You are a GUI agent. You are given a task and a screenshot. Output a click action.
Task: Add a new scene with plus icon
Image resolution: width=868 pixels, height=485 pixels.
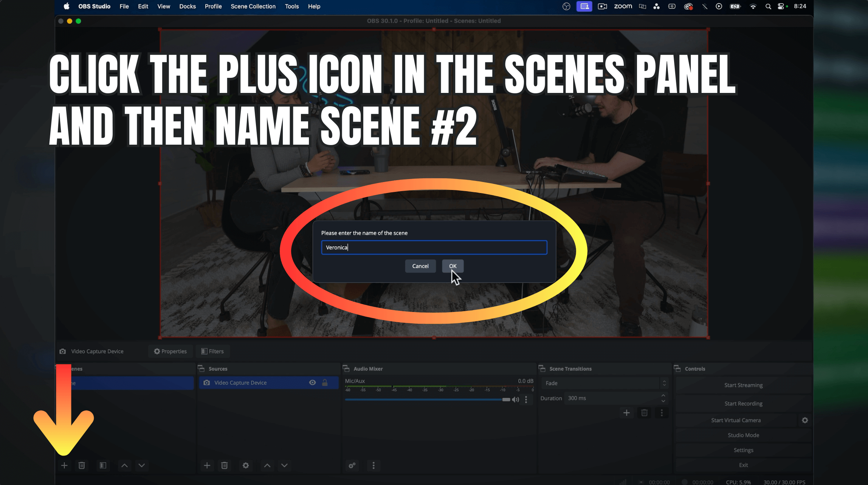pos(64,465)
